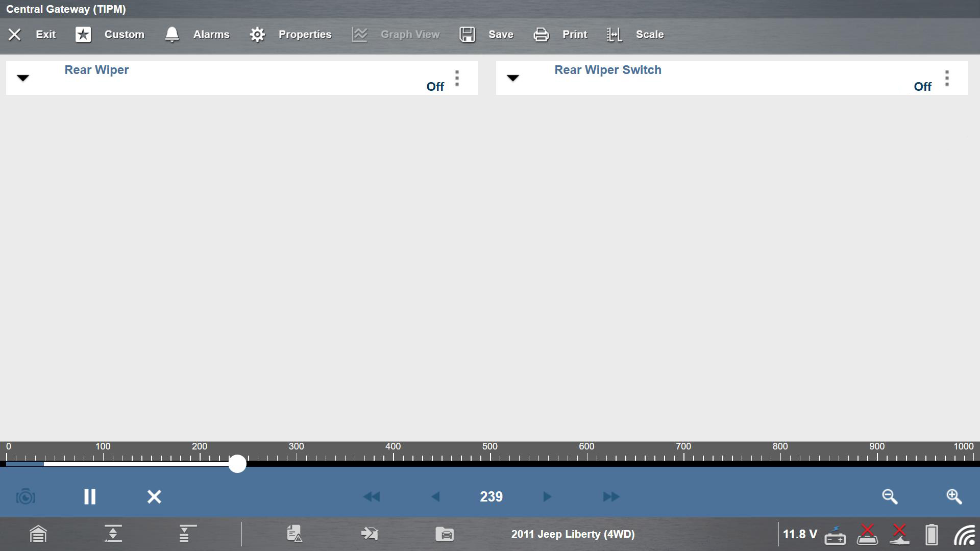Pause the data recording playback
This screenshot has width=980, height=551.
(x=90, y=496)
